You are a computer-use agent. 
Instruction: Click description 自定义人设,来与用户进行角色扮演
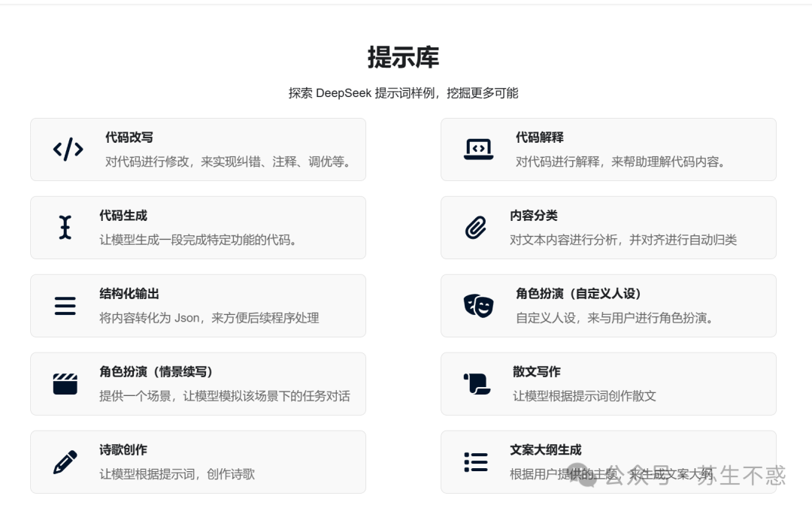(x=617, y=319)
